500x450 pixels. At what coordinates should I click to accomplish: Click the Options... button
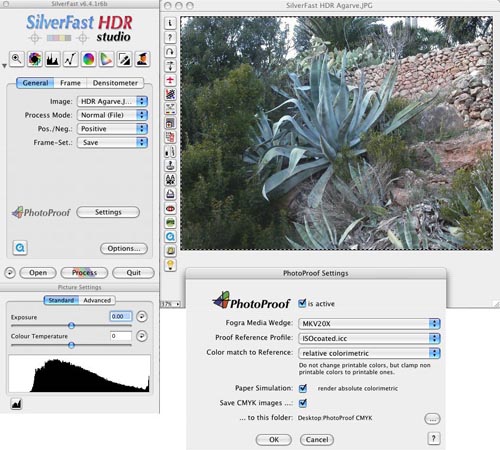point(124,248)
